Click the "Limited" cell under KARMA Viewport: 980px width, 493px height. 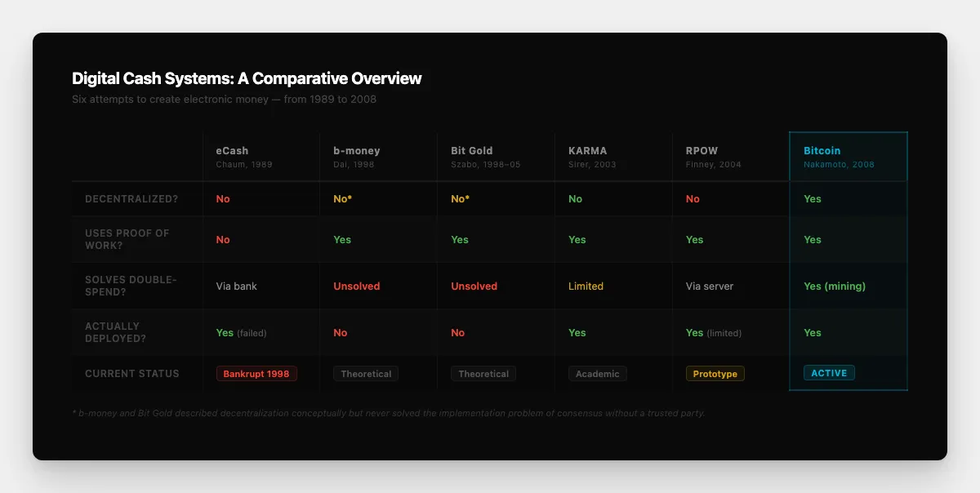(586, 286)
